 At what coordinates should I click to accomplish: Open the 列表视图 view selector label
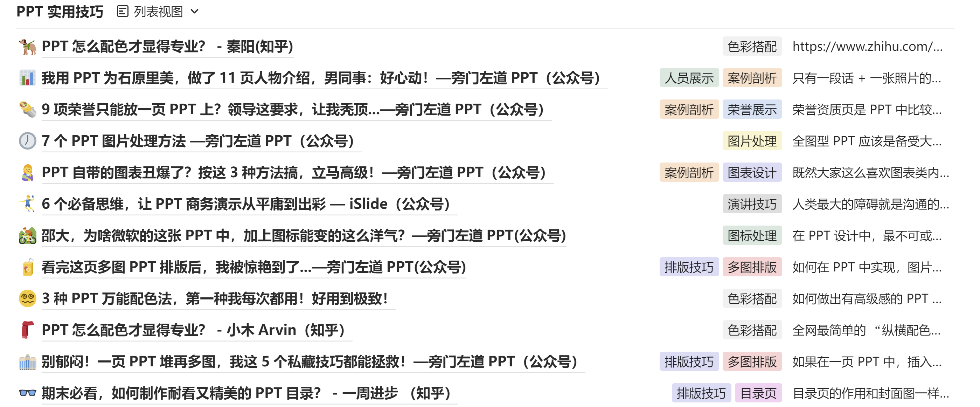coord(158,12)
